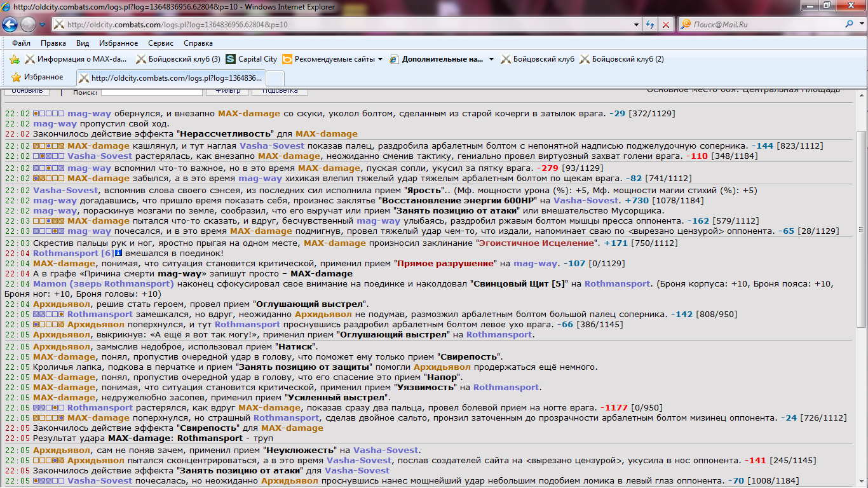Viewport: 868px width, 488px height.
Task: Open the Правка menu
Action: (x=53, y=43)
